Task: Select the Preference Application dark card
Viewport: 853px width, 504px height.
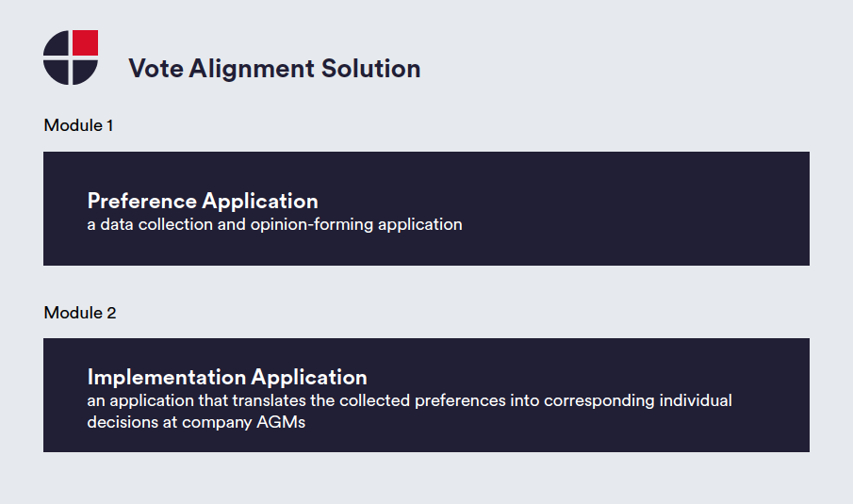Action: click(426, 209)
